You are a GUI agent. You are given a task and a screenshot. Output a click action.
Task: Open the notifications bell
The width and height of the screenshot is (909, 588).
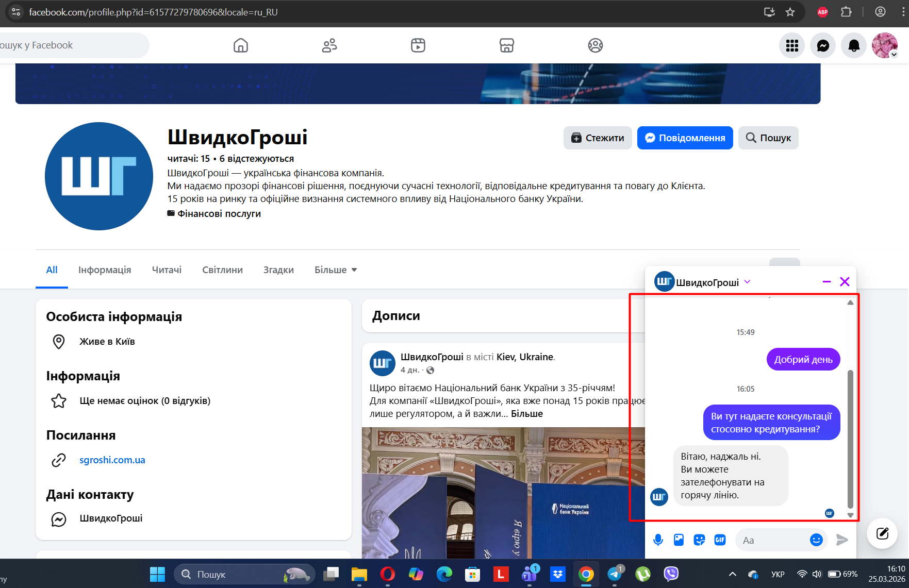(x=854, y=45)
